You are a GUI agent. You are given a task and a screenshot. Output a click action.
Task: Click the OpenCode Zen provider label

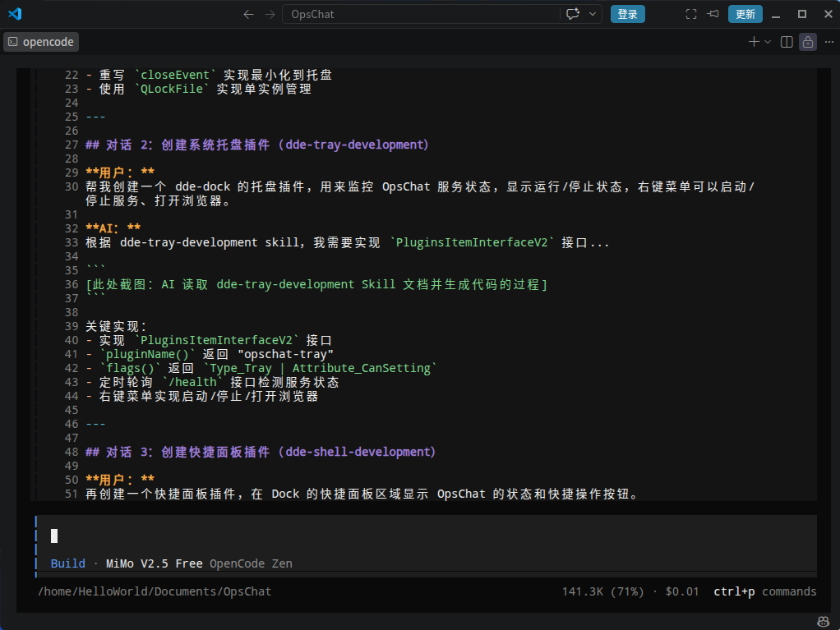251,563
